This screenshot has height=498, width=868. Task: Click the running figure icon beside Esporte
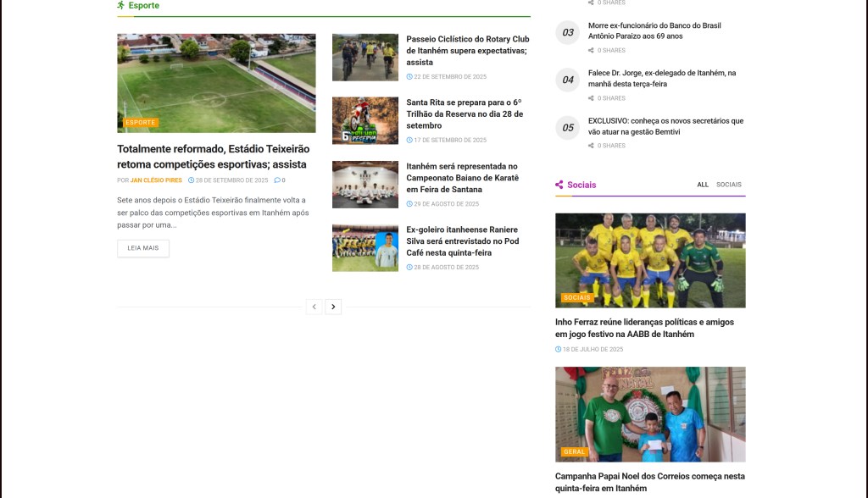click(x=121, y=5)
